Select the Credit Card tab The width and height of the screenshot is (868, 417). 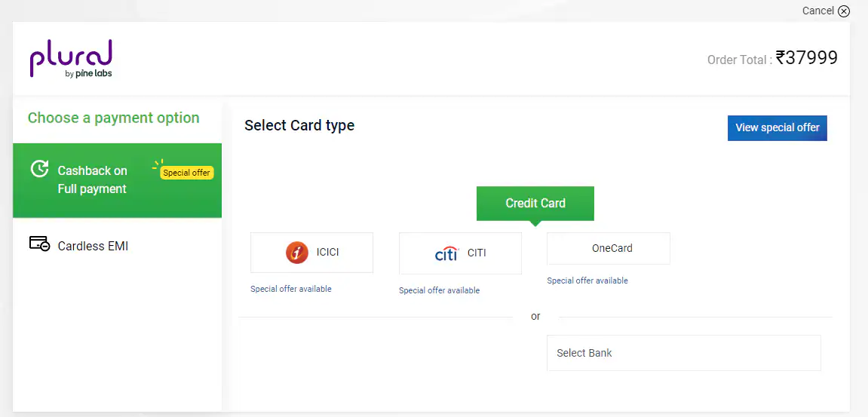[535, 204]
